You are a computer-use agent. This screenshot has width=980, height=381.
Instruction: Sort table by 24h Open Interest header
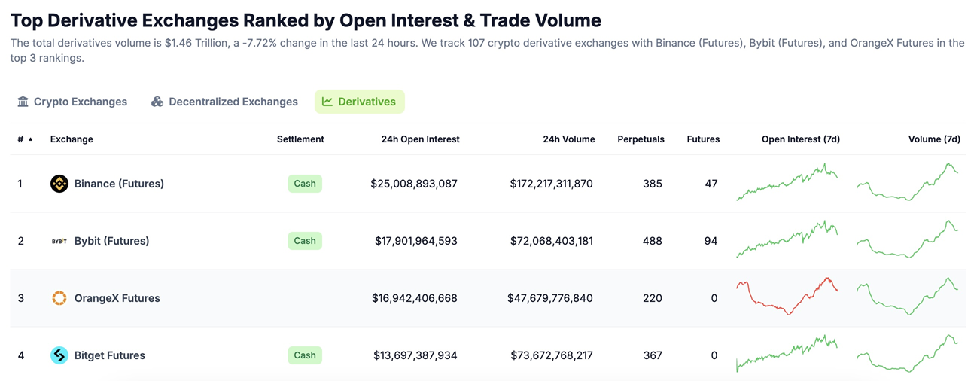click(420, 139)
